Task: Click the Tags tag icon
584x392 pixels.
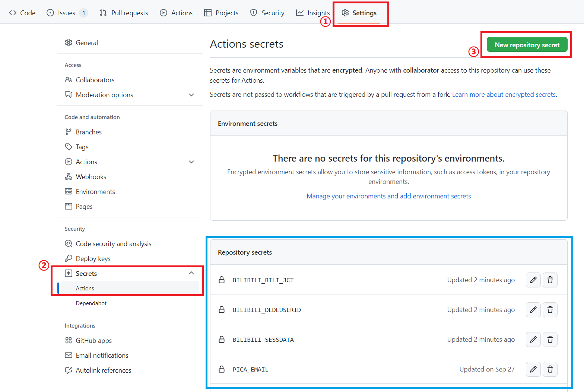Action: coord(69,147)
